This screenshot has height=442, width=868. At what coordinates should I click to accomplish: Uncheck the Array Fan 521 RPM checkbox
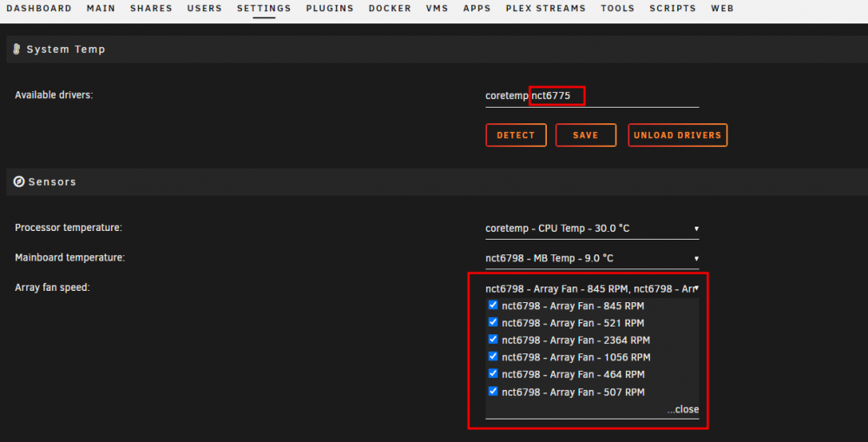(493, 322)
